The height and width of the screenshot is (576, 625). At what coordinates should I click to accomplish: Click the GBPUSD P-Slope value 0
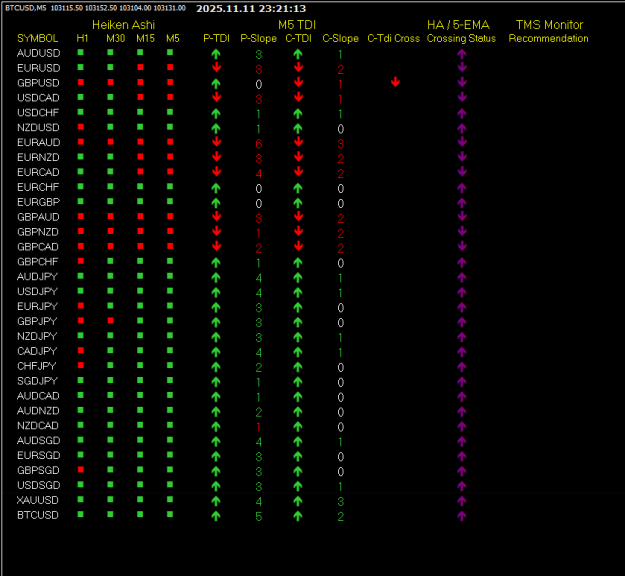pyautogui.click(x=259, y=85)
